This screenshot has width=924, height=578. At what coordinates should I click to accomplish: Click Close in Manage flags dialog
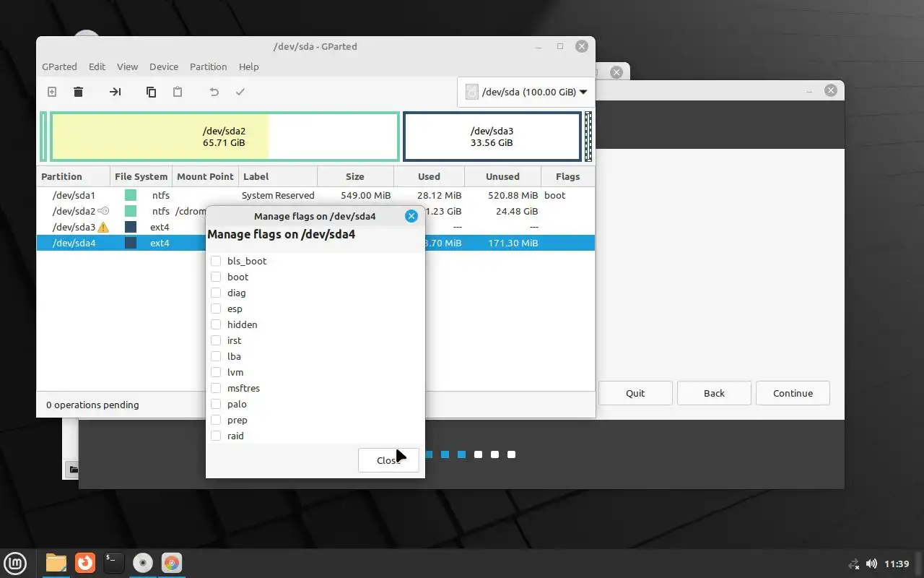(388, 460)
